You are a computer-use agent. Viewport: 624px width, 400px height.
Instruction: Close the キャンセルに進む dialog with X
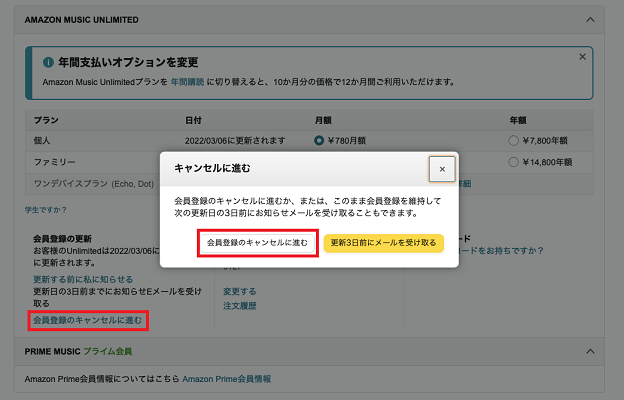point(442,169)
